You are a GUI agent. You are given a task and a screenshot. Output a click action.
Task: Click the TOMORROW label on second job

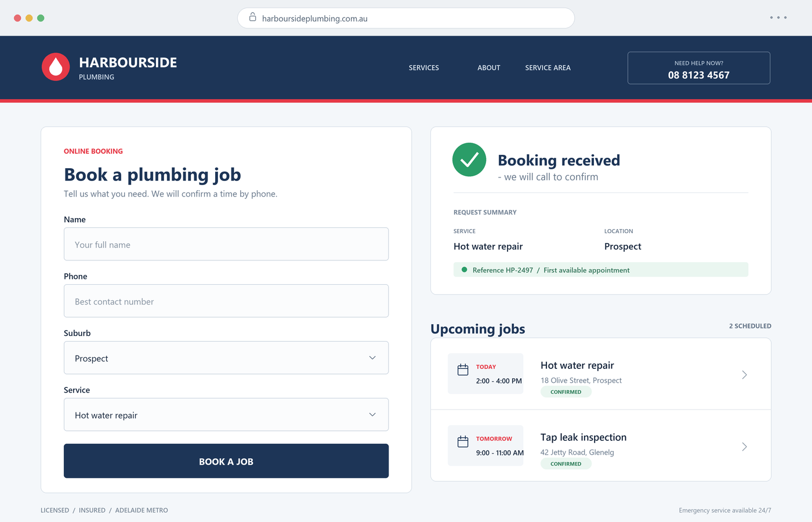[494, 439]
